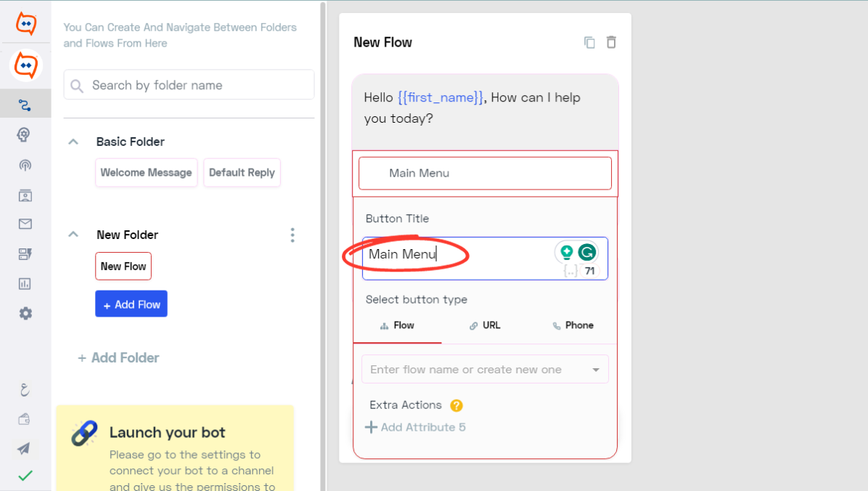Image resolution: width=868 pixels, height=491 pixels.
Task: Click the green checkmark icon
Action: point(25,476)
